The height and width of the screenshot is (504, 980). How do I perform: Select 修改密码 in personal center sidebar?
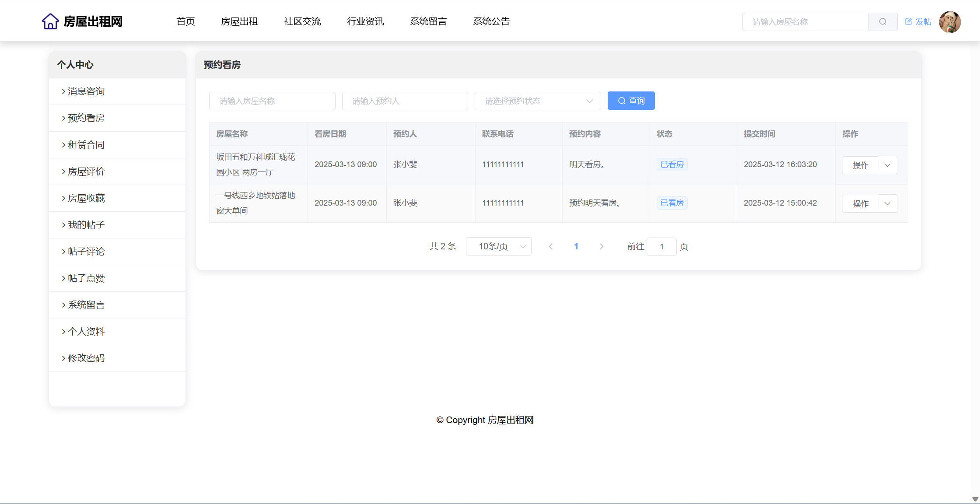tap(86, 358)
